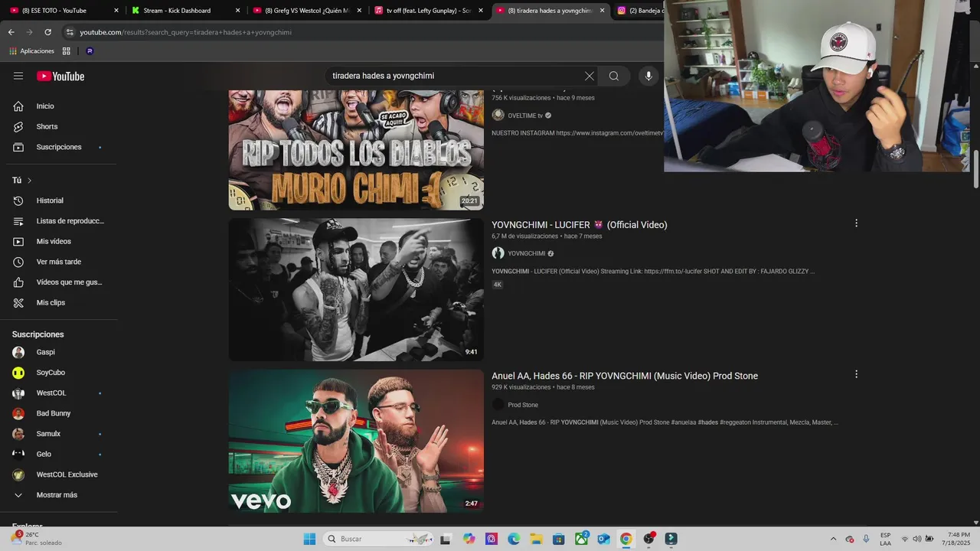This screenshot has width=980, height=551.
Task: Open Chrome from the taskbar
Action: (626, 539)
